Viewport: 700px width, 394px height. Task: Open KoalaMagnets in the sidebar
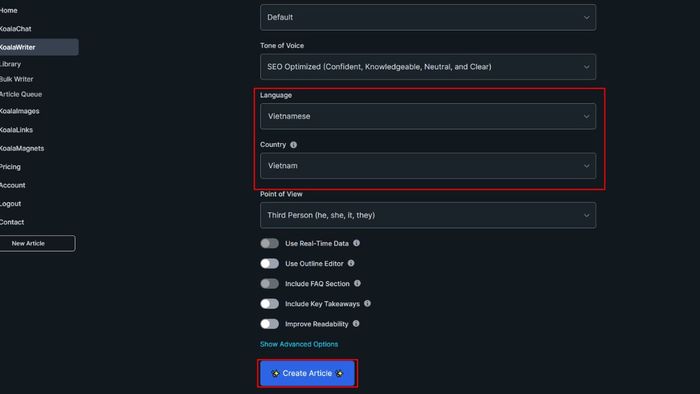point(22,148)
